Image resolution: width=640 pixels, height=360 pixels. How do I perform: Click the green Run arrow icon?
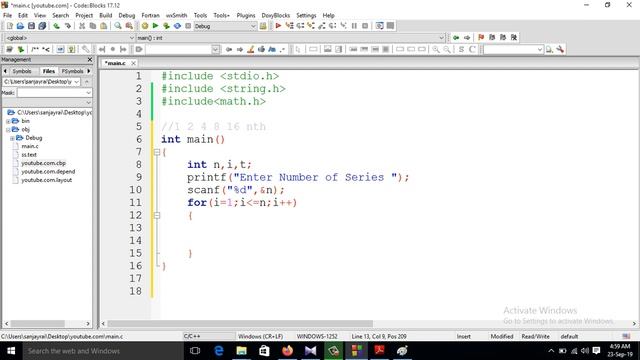coord(155,26)
